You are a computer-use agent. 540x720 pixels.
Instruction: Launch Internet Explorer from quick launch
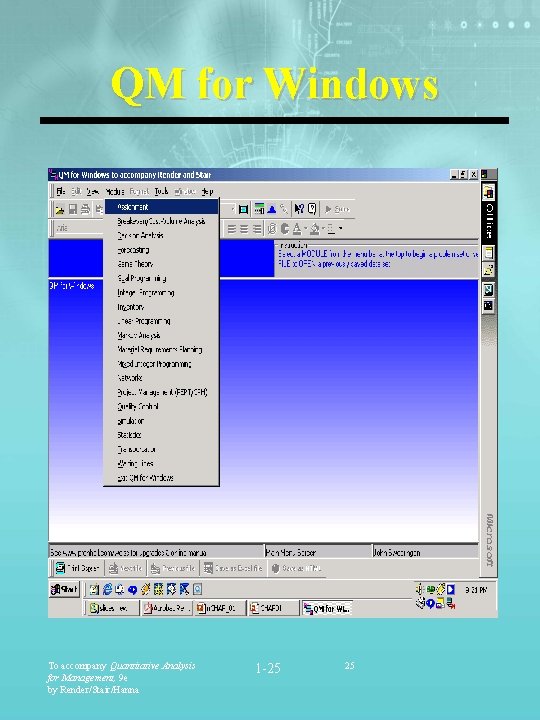107,589
